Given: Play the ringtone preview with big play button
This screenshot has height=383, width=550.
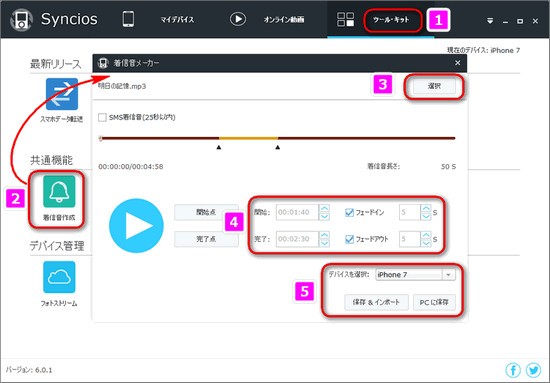Looking at the screenshot, I should (136, 226).
